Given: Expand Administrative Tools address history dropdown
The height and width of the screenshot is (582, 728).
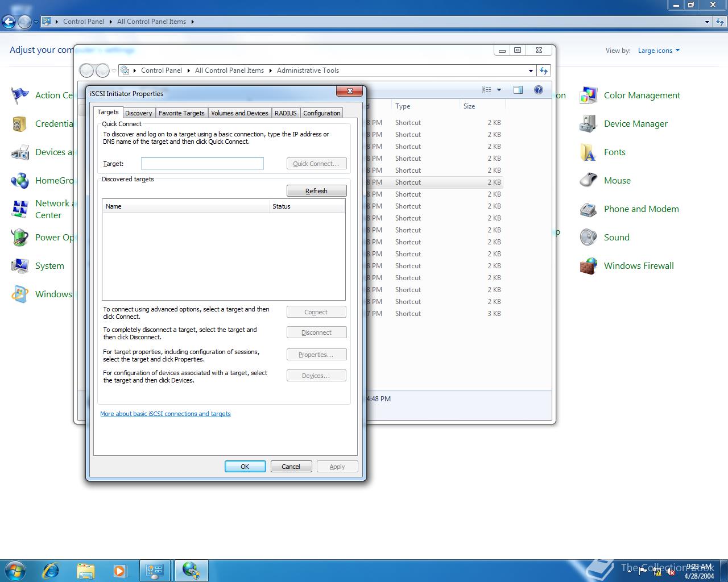Looking at the screenshot, I should click(x=531, y=71).
